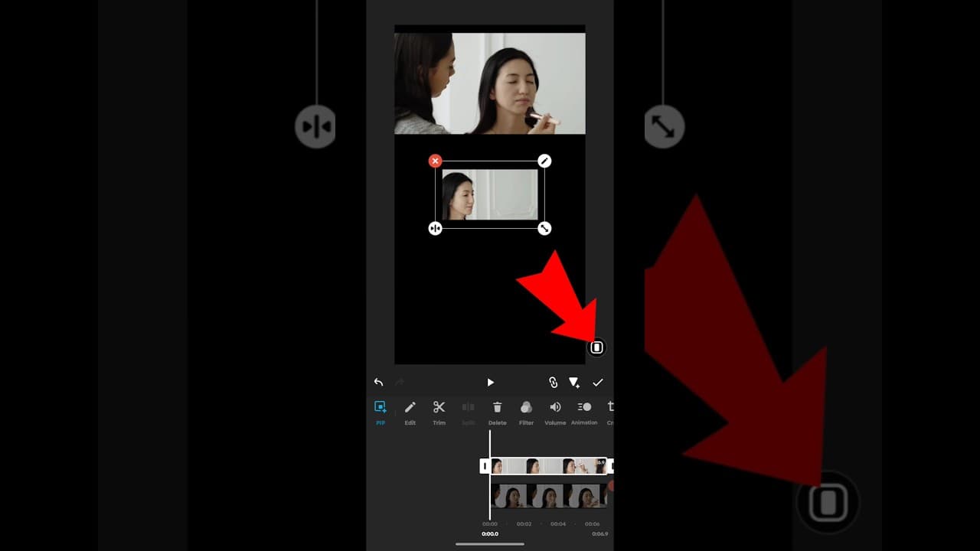Open the Filter tool
980x551 pixels.
click(x=526, y=412)
